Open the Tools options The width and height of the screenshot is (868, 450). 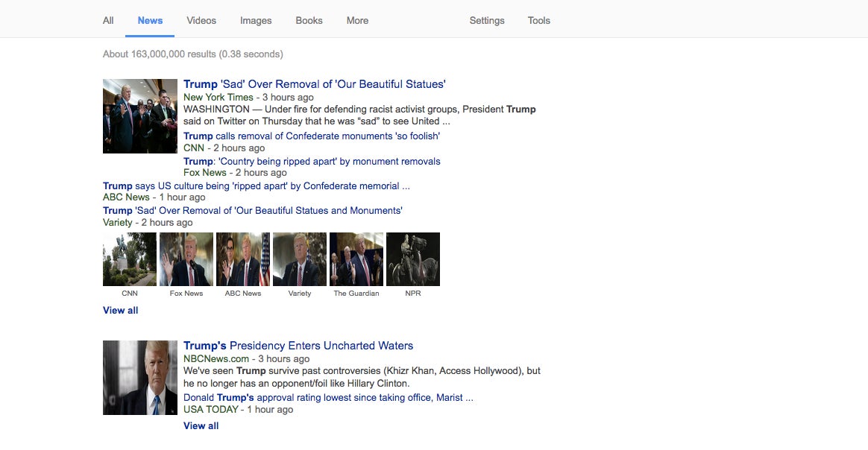click(538, 20)
